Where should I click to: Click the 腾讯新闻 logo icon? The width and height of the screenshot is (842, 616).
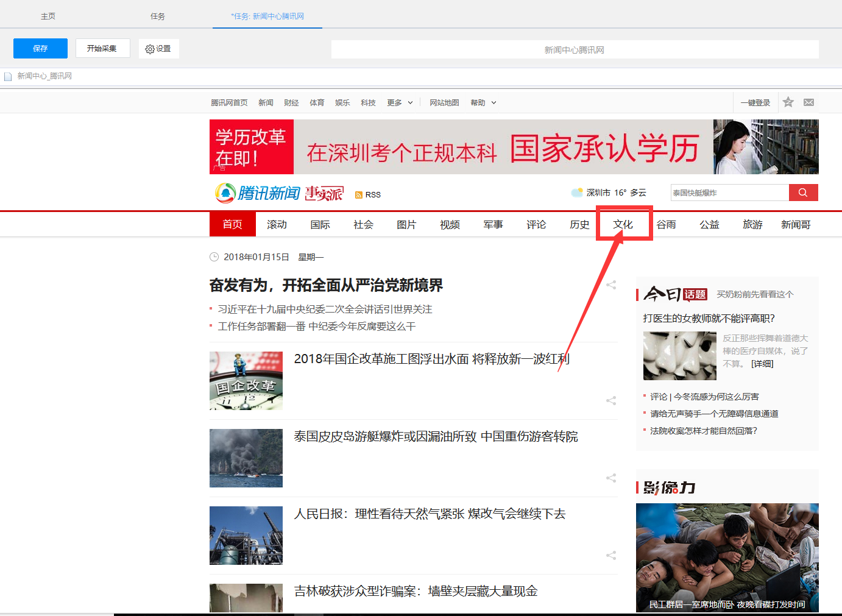pyautogui.click(x=226, y=193)
